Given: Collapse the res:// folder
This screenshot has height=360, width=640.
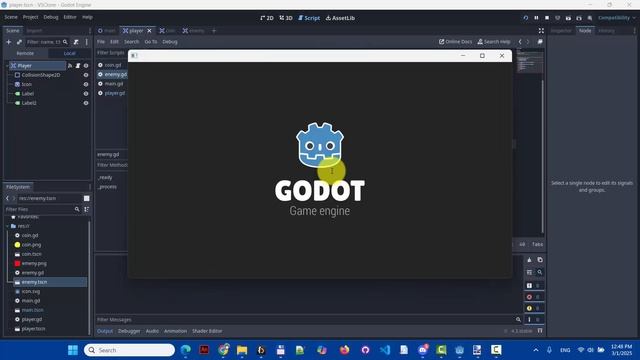Looking at the screenshot, I should point(7,226).
